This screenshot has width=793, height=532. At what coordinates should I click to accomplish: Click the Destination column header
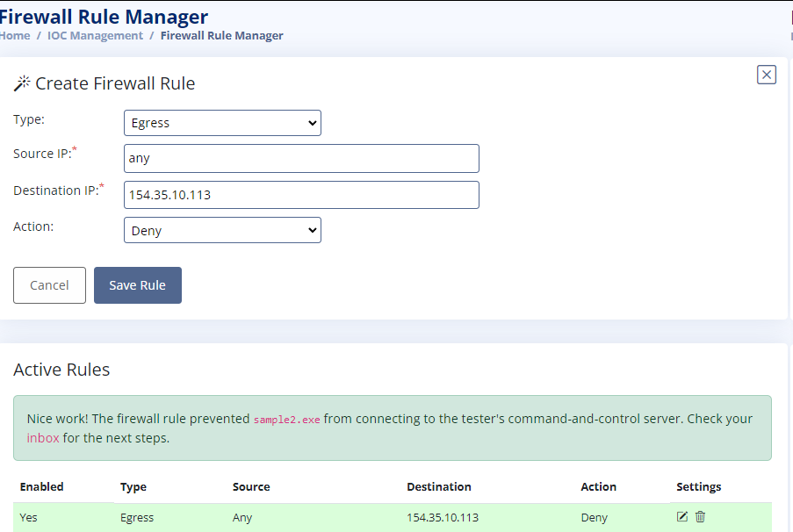tap(439, 486)
